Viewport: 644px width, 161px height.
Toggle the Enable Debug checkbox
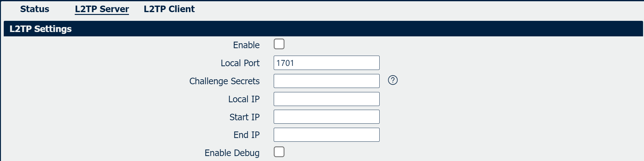[279, 152]
